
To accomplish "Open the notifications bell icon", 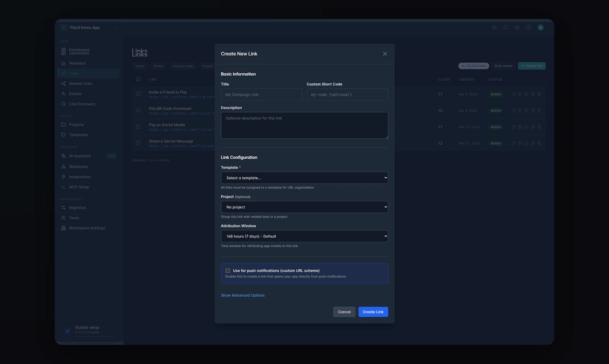I will pos(505,27).
